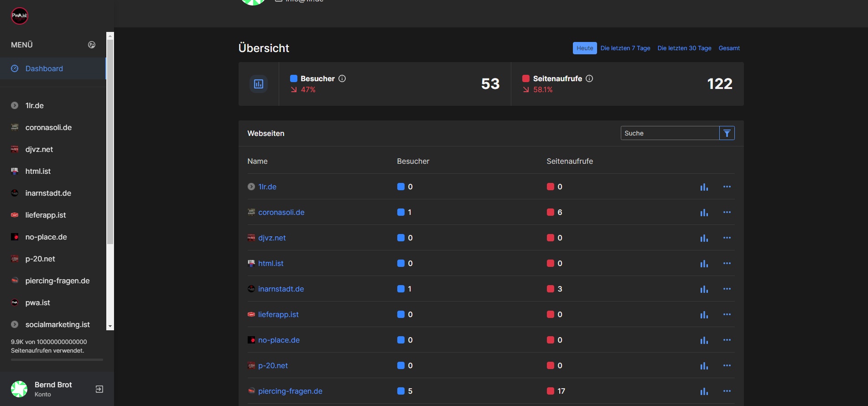The width and height of the screenshot is (868, 406).
Task: Click the Suche input field
Action: coord(669,133)
